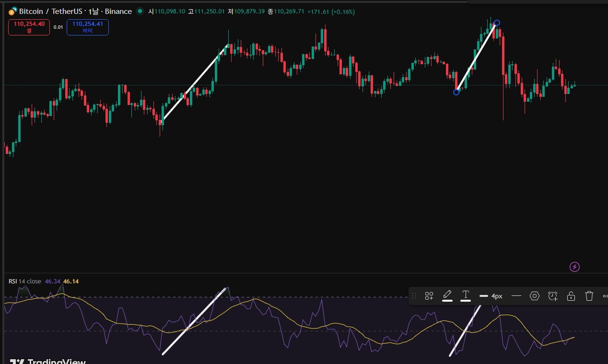Click the green market status dot
The height and width of the screenshot is (364, 608).
point(140,11)
